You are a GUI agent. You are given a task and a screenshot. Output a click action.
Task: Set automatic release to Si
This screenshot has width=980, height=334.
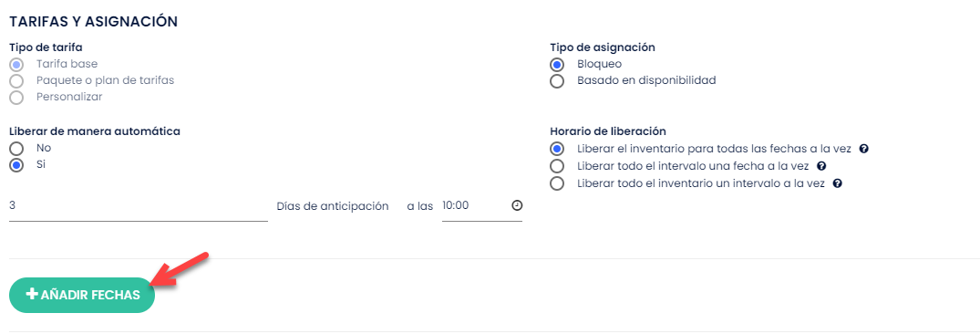(x=17, y=165)
